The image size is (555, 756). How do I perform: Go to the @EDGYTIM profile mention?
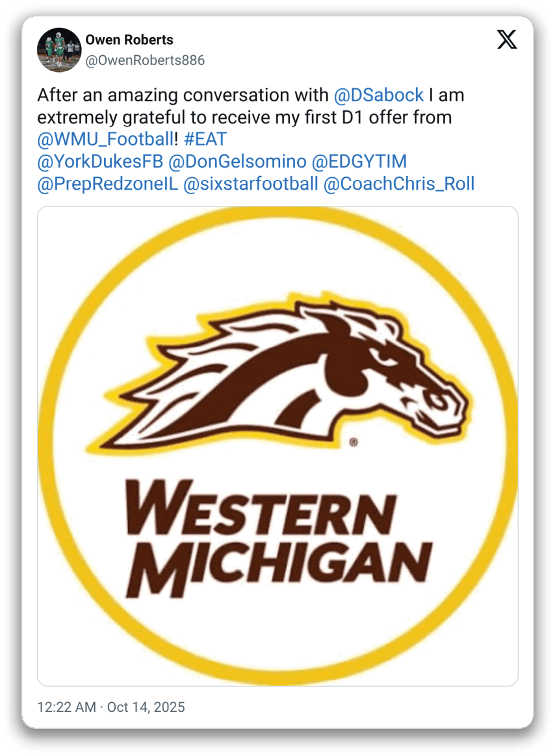coord(359,162)
